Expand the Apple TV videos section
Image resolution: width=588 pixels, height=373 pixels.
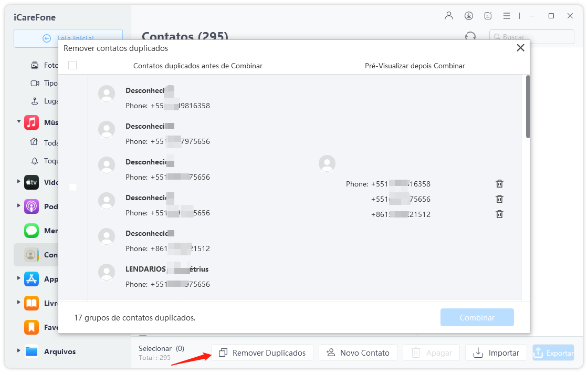pos(19,182)
